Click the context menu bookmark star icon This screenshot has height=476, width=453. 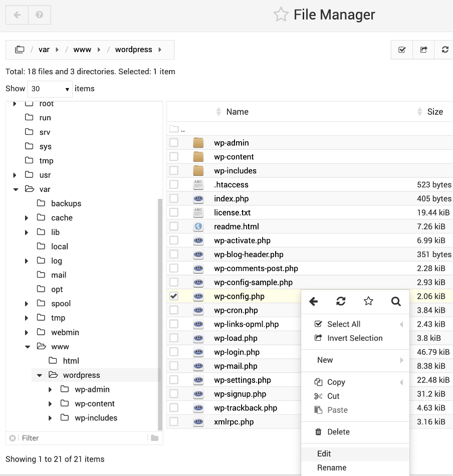(368, 301)
